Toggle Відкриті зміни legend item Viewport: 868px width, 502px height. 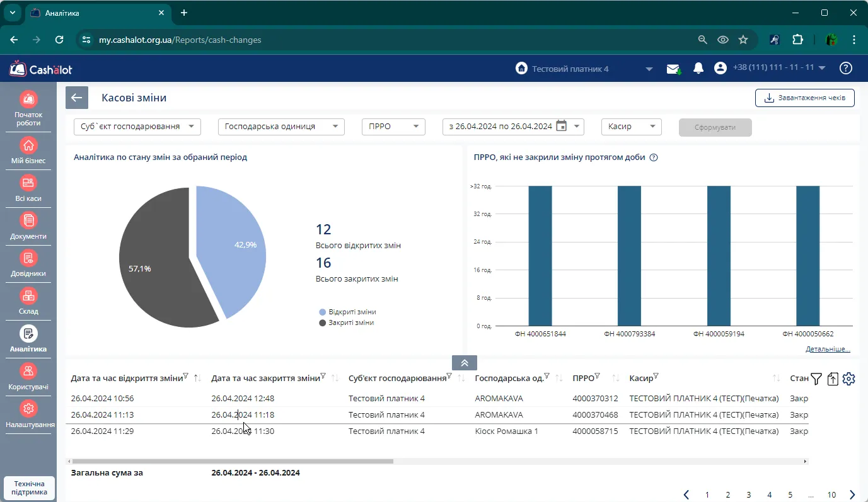click(348, 312)
